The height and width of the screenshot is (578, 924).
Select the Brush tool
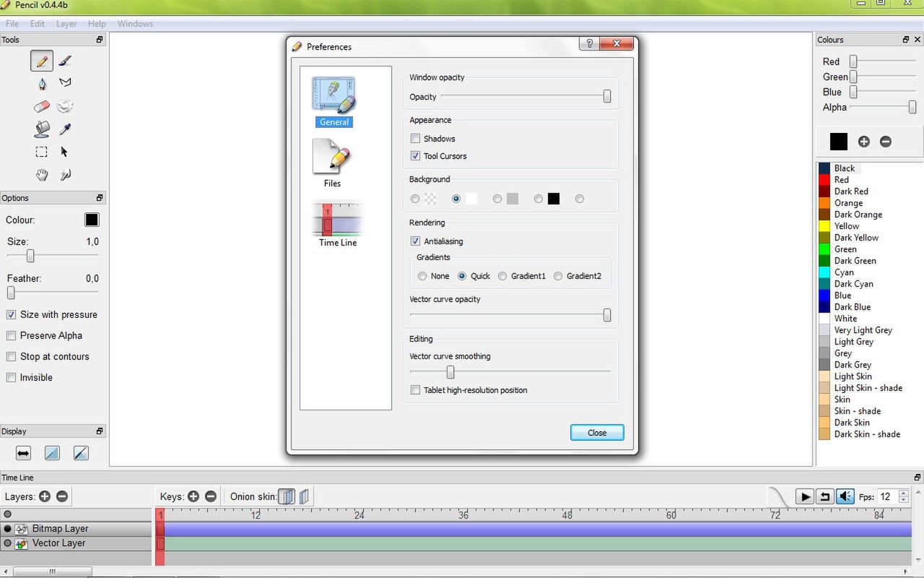[x=65, y=61]
